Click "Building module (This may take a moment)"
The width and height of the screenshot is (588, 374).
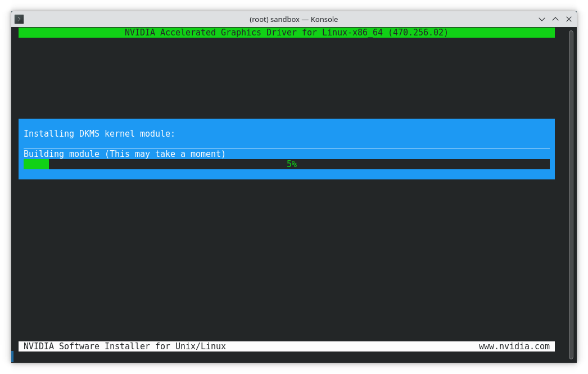[124, 154]
